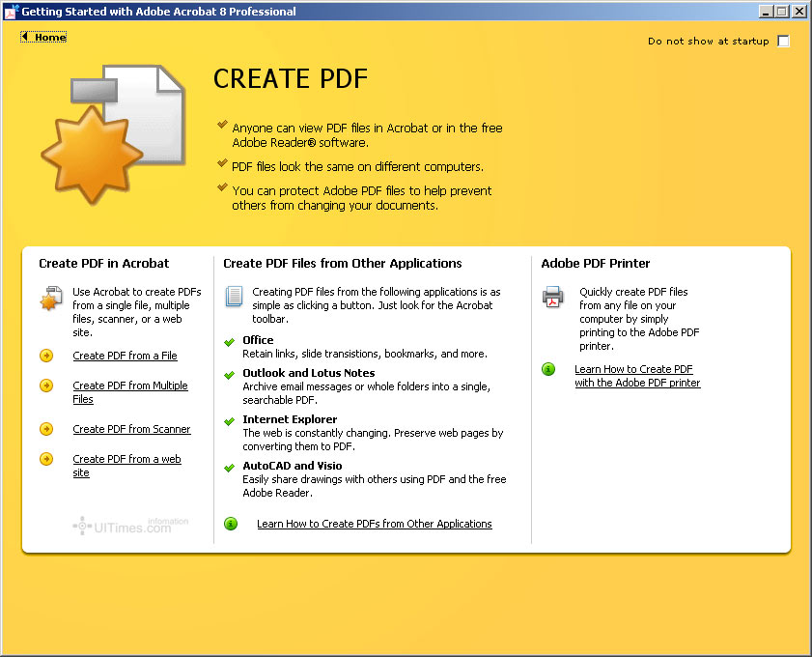Open 'Learn How to Create PDF with the Adobe PDF printer'
This screenshot has height=657, width=812.
(x=637, y=376)
